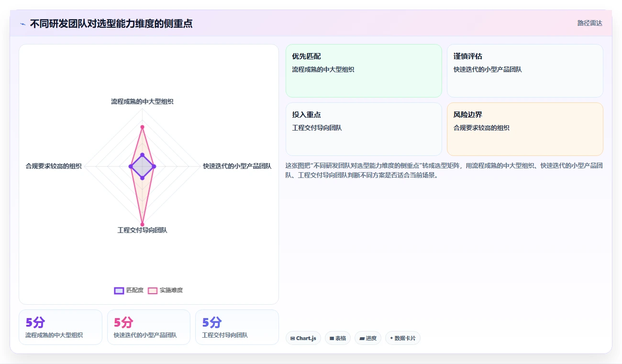
Task: Click the pink data point at the bottom radar axis
Action: point(142,224)
